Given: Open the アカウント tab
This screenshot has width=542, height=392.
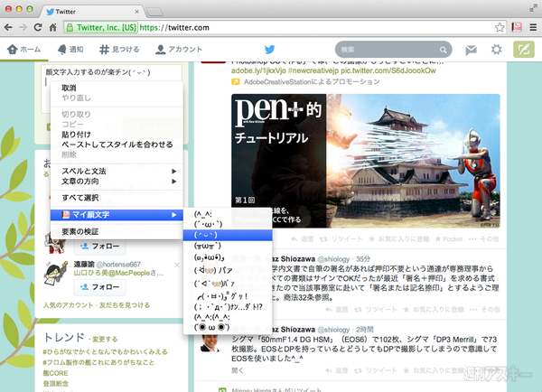Looking at the screenshot, I should 179,50.
